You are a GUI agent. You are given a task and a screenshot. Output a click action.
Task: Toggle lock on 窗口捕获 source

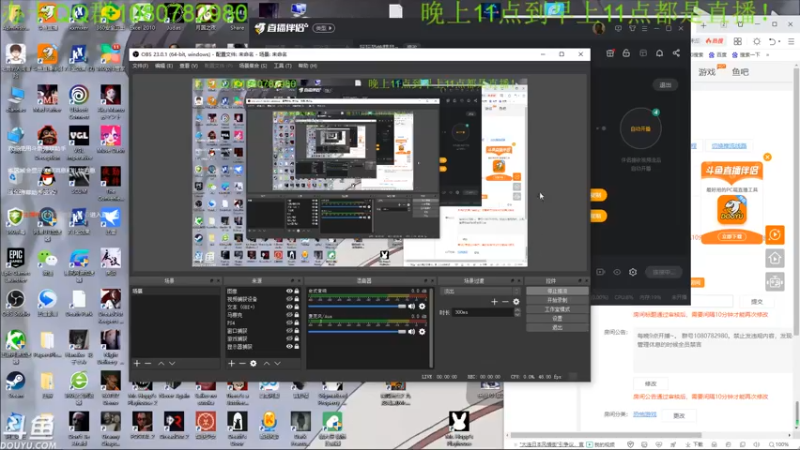coord(296,331)
